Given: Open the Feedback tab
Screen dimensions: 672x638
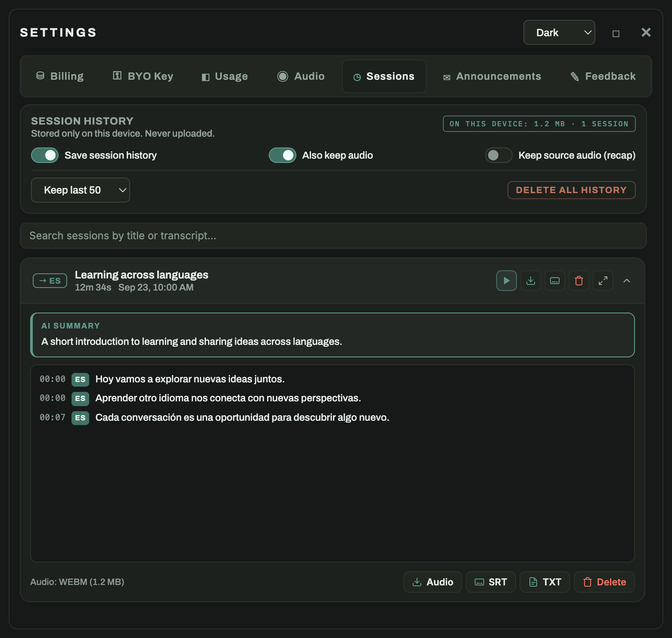Looking at the screenshot, I should coord(603,76).
